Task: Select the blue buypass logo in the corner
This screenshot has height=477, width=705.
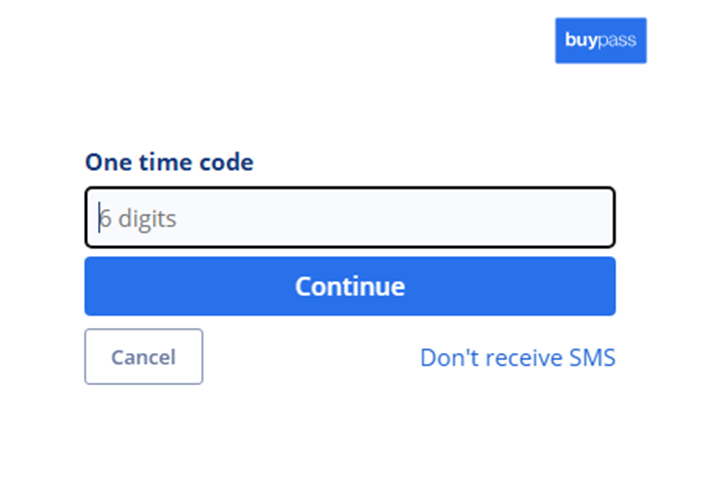Action: pyautogui.click(x=600, y=40)
